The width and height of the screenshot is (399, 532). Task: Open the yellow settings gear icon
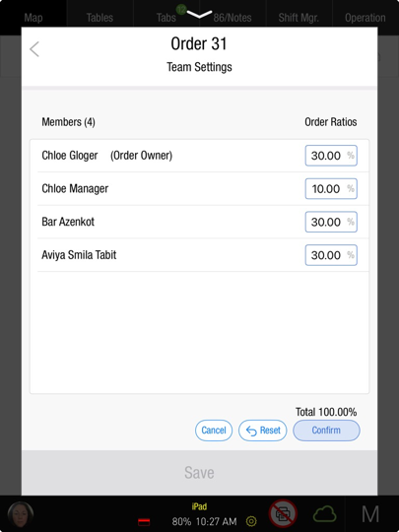tap(251, 521)
